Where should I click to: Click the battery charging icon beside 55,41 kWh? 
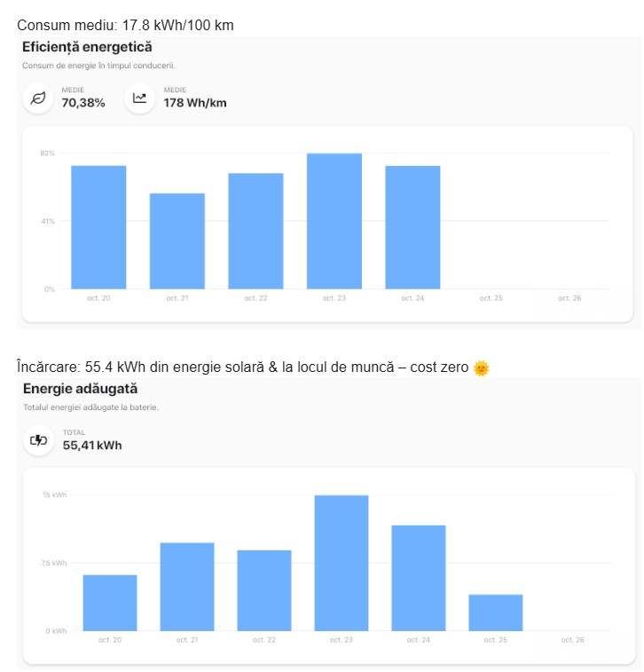pyautogui.click(x=39, y=439)
